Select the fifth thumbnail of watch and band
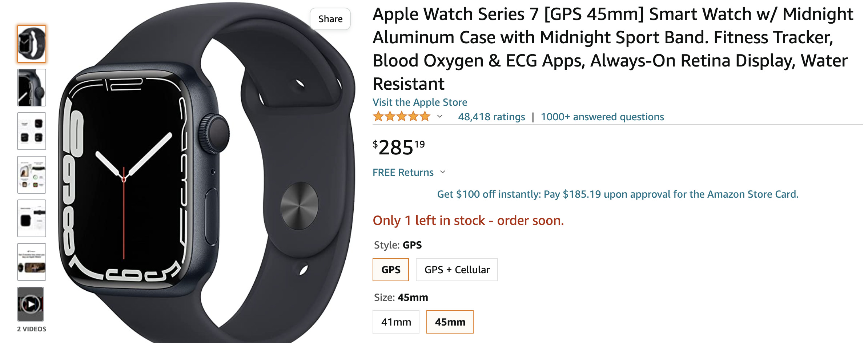Screen dimensions: 868x343 pos(32,218)
